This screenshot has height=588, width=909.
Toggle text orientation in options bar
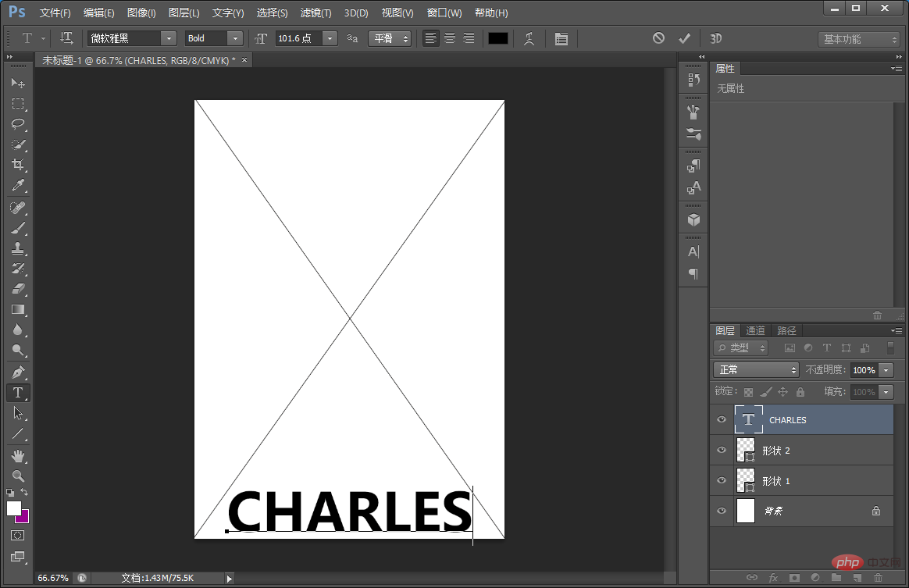point(66,38)
